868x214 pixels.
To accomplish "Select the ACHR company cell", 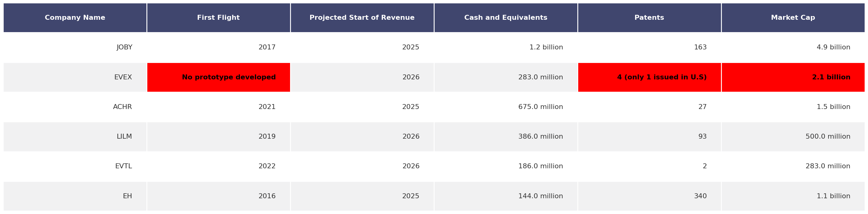I will click(x=75, y=107).
